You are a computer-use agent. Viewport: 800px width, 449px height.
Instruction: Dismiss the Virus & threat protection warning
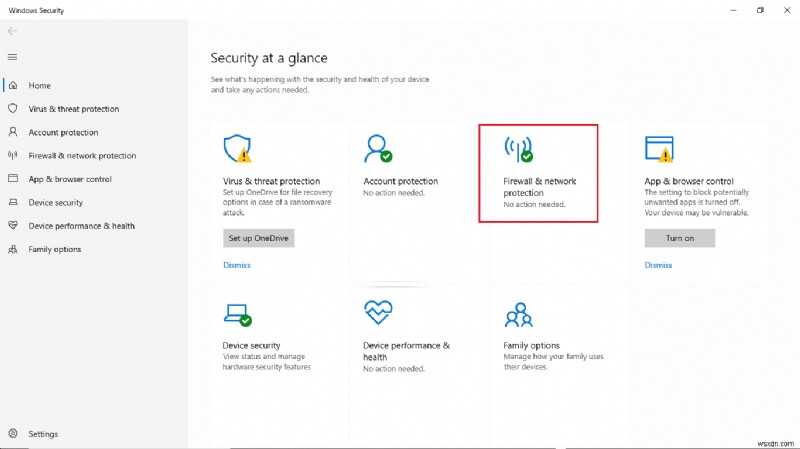point(237,265)
